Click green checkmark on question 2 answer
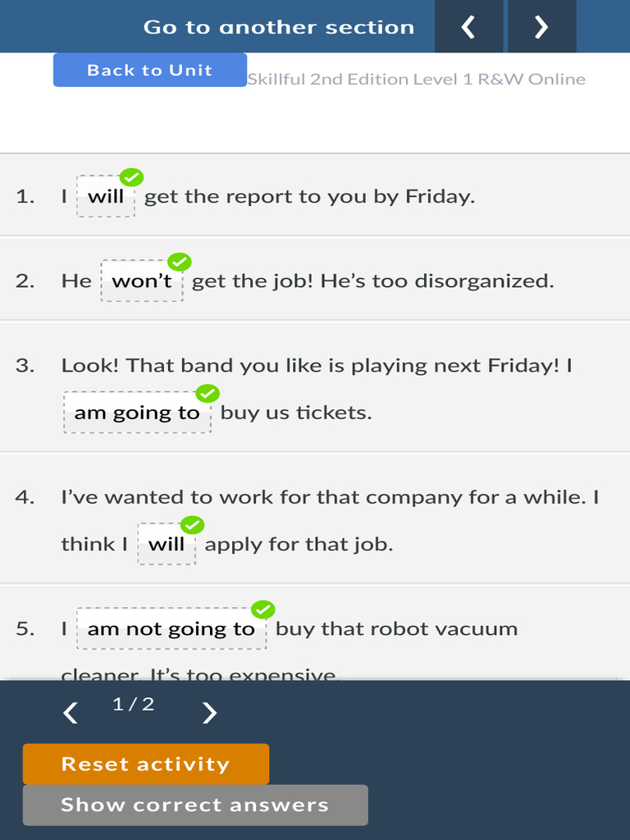 [x=180, y=262]
